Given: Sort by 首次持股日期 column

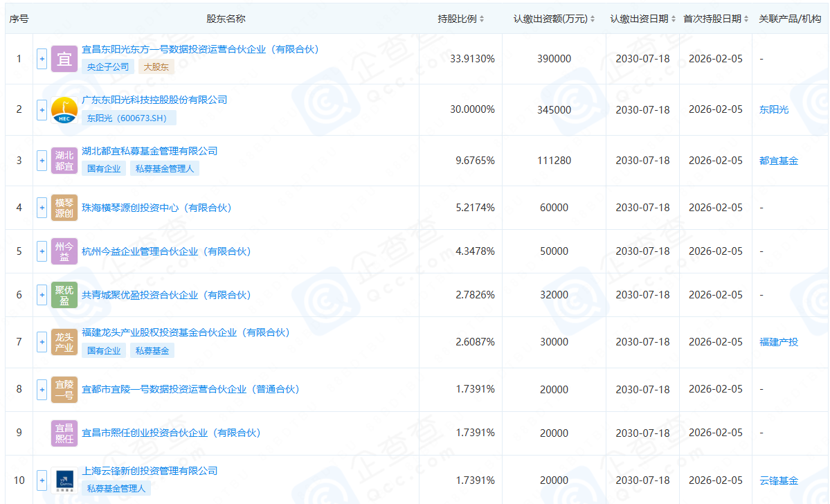Looking at the screenshot, I should pos(716,19).
